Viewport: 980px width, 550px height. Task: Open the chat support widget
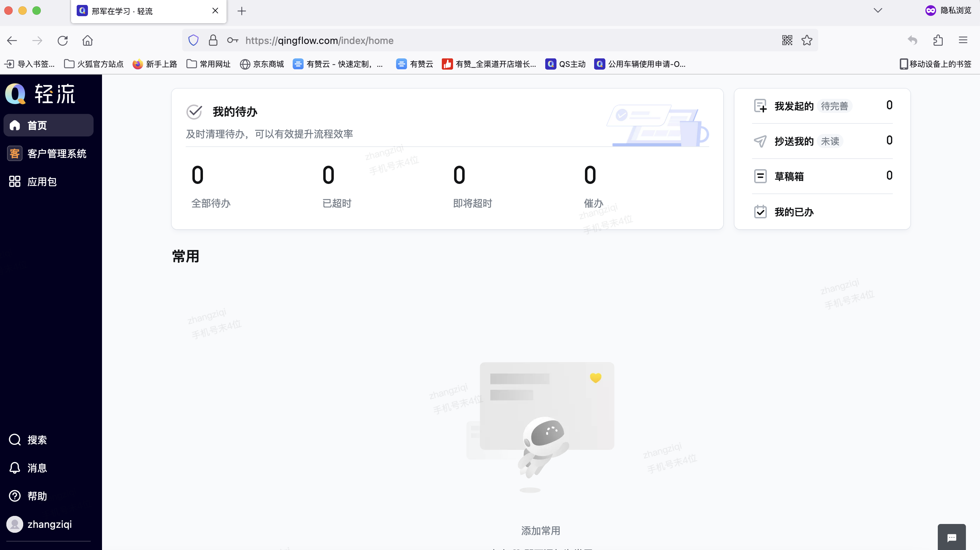point(952,537)
